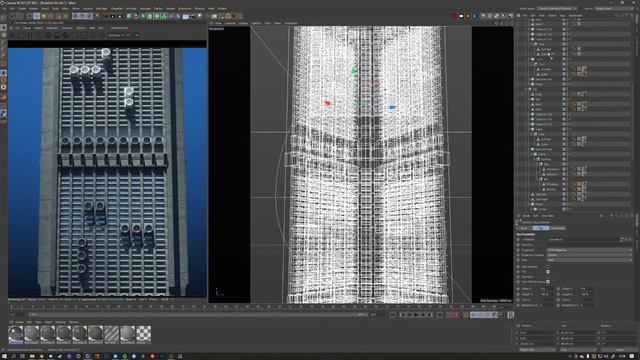Click the Material link field in Tag properties
Viewport: 640px width, 360px height.
point(582,240)
